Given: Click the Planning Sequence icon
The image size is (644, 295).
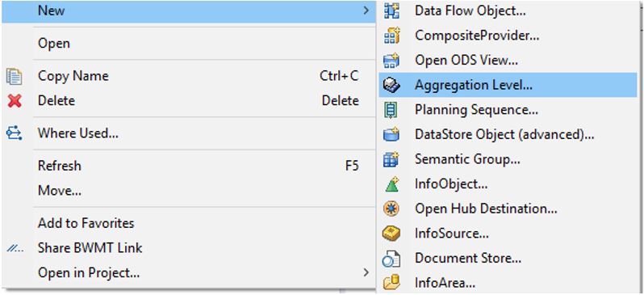Looking at the screenshot, I should [391, 110].
